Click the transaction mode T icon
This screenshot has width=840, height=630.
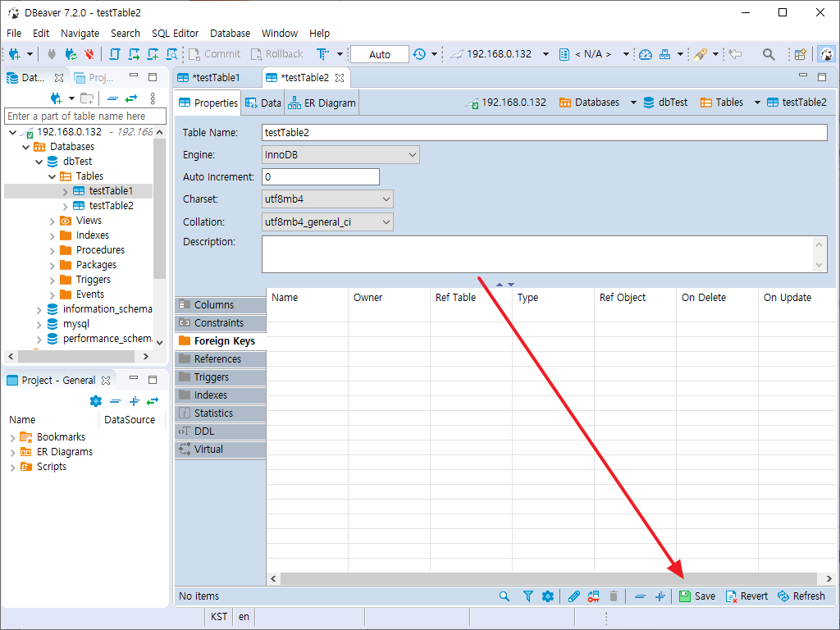[x=322, y=54]
